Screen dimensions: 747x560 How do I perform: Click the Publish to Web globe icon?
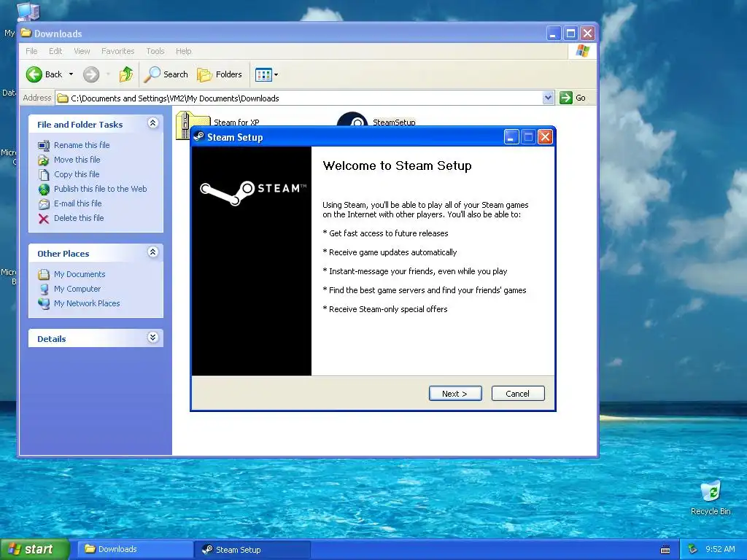coord(44,190)
